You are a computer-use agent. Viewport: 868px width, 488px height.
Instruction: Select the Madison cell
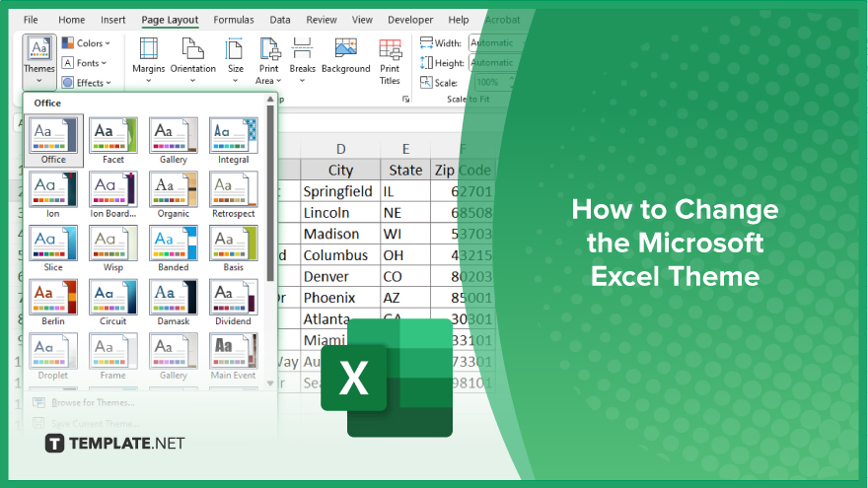coord(340,234)
